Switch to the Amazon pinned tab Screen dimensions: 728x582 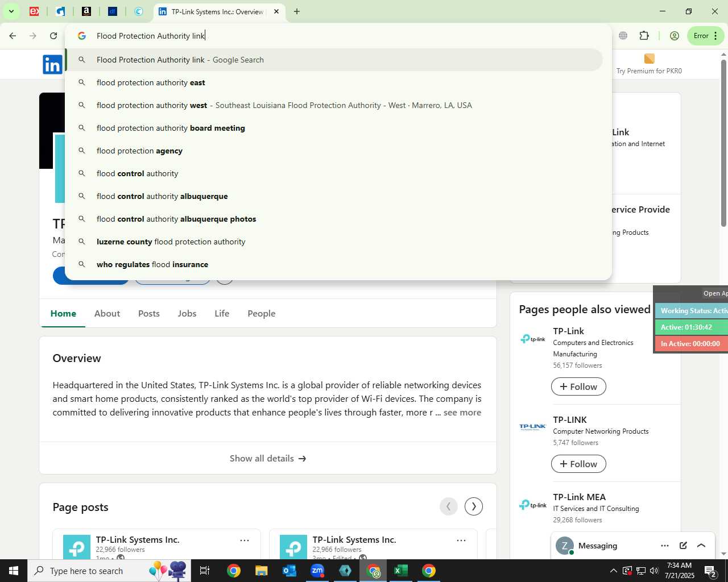[x=86, y=11]
